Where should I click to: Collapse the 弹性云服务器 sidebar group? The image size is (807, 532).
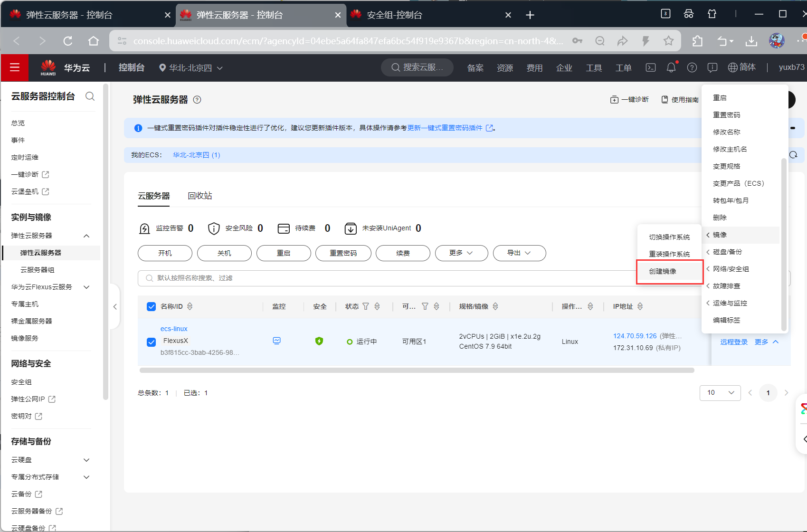coord(86,236)
